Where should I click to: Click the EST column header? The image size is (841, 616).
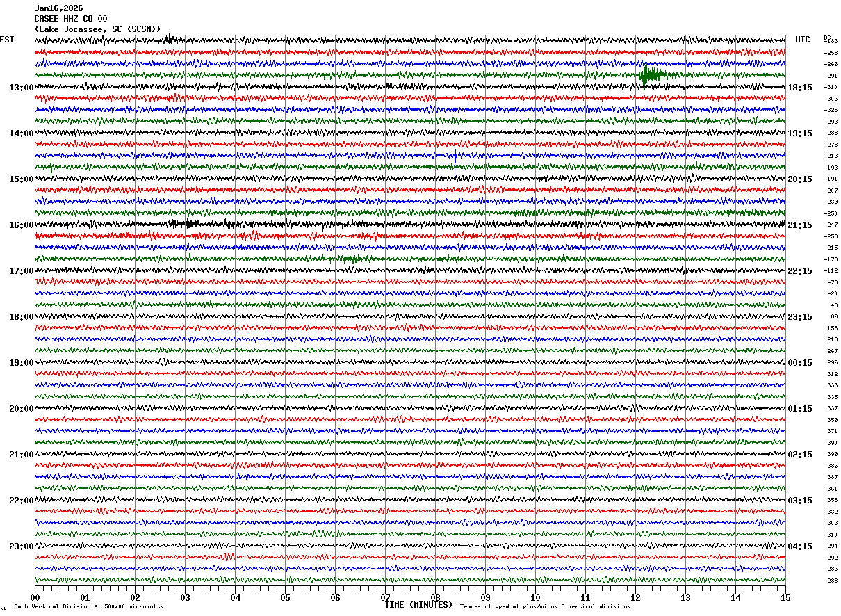pos(7,40)
